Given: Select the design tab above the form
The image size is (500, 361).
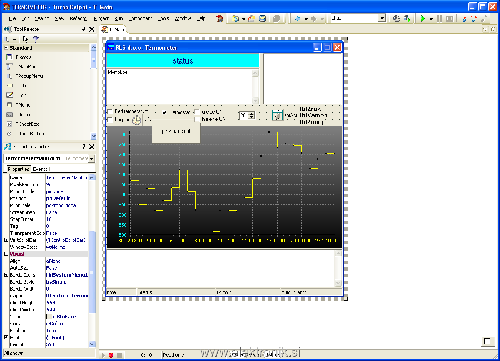Looking at the screenshot, I should tap(114, 30).
